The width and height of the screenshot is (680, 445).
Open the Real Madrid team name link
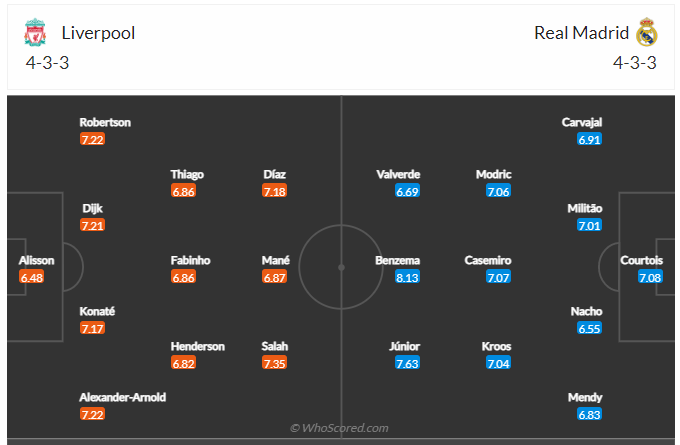[x=581, y=33]
